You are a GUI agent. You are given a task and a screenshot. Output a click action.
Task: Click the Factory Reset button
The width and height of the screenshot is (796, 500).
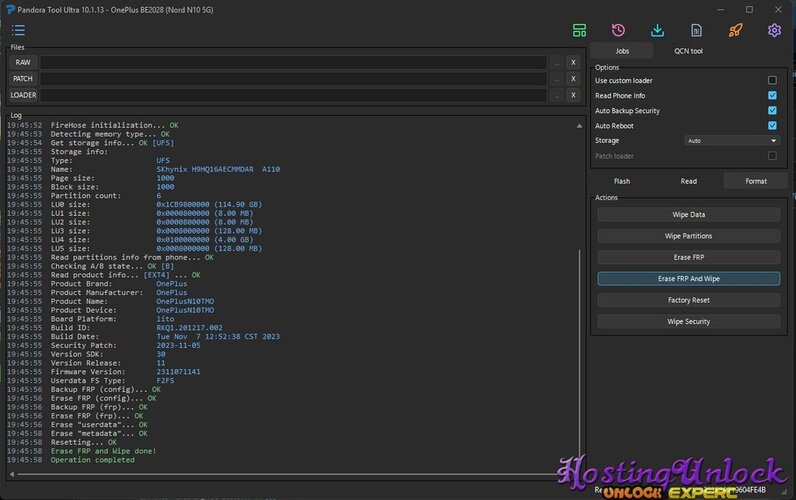688,300
